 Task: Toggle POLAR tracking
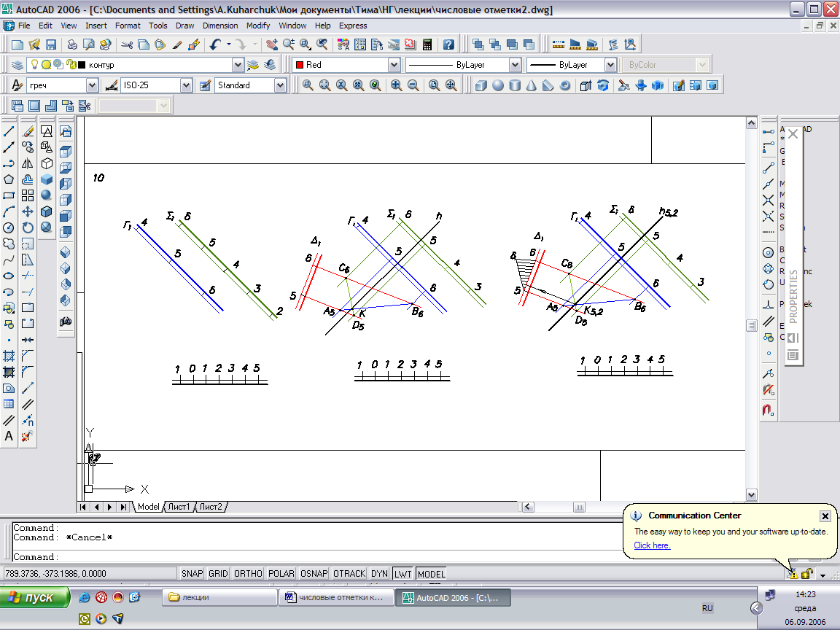[281, 574]
